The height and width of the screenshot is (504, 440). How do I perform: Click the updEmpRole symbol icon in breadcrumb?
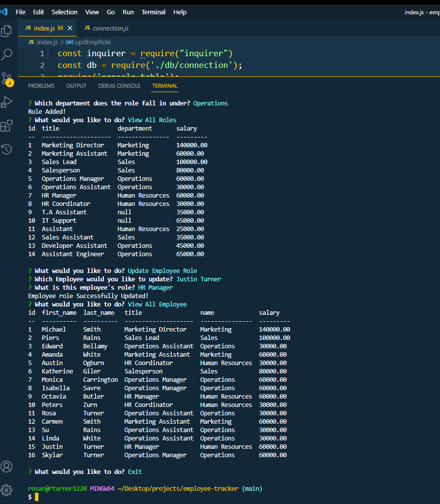click(69, 42)
